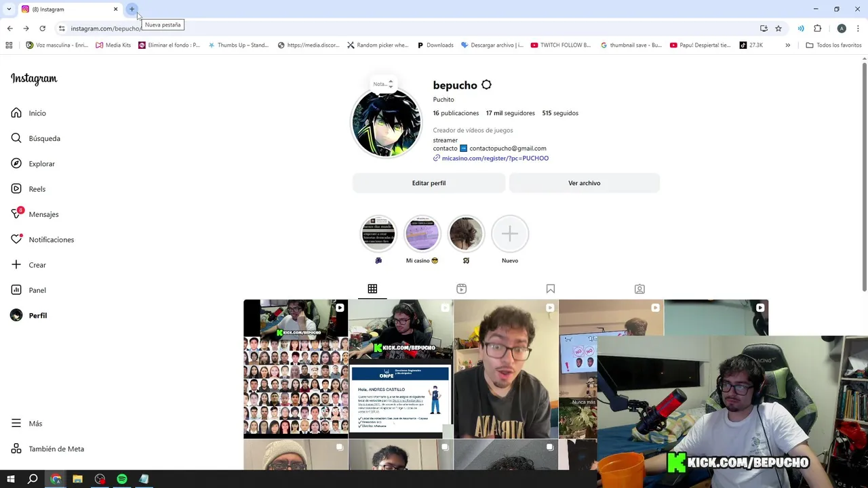This screenshot has height=488, width=868.
Task: Open the Voz masculina bookmark
Action: click(57, 45)
